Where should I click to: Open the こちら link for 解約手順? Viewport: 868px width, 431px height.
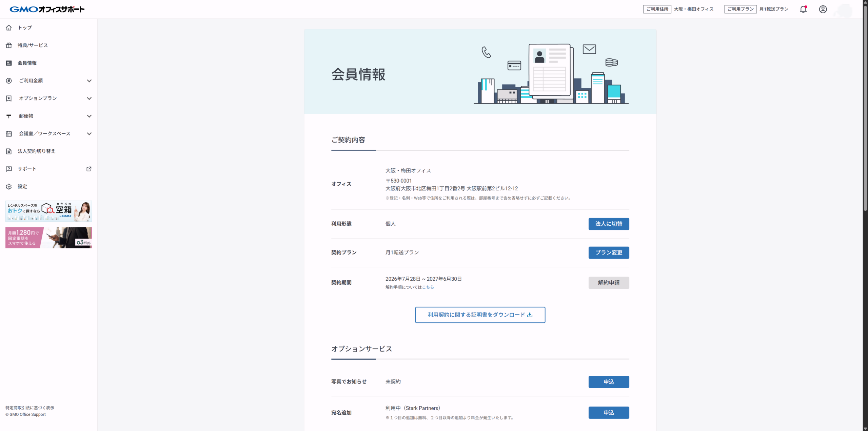(428, 287)
